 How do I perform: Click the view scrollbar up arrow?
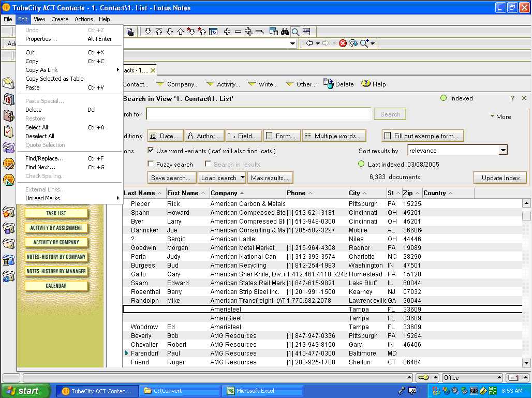click(526, 203)
